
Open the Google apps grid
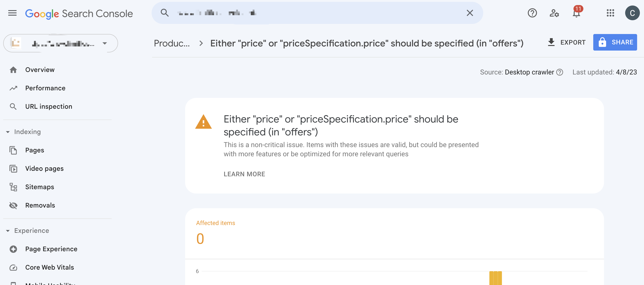(610, 13)
